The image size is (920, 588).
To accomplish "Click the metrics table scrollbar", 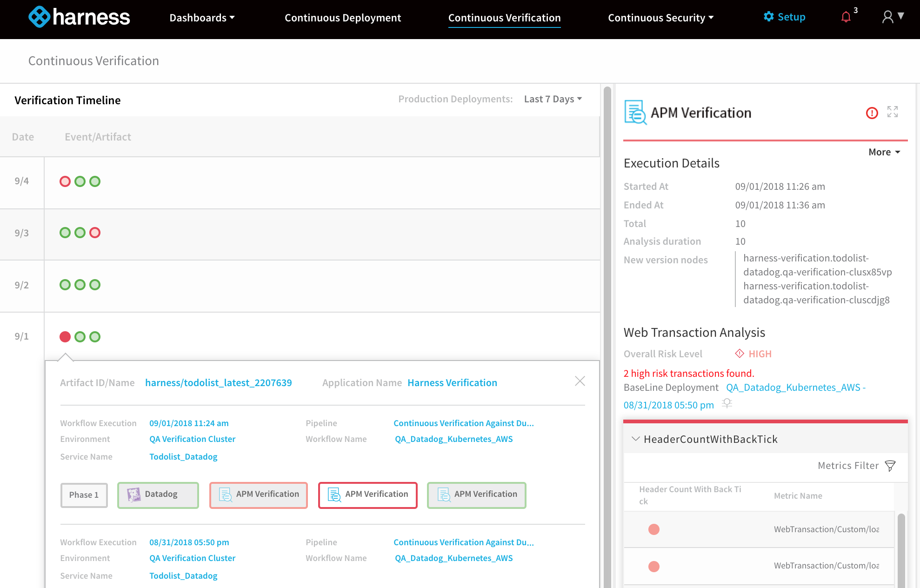I will pos(901,550).
